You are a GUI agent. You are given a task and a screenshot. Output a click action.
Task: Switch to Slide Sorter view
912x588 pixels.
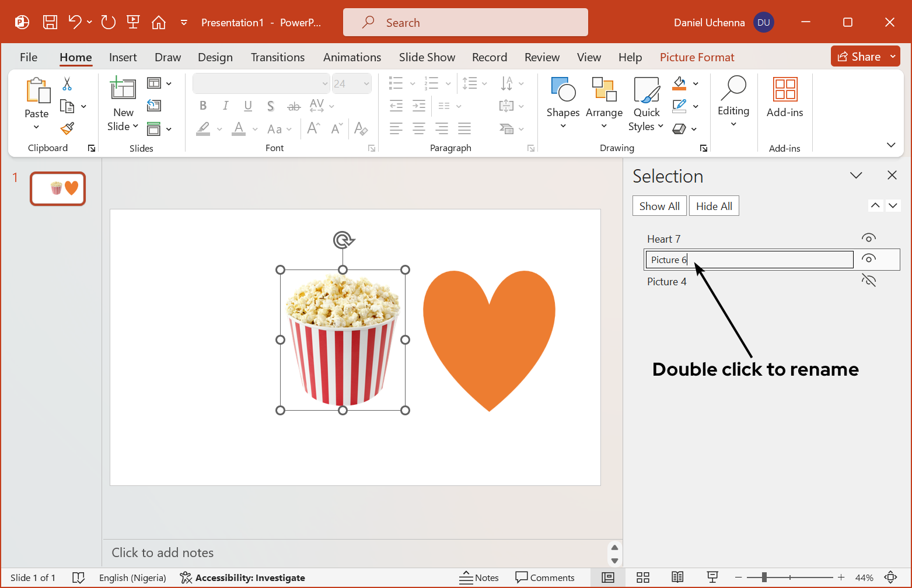[642, 577]
